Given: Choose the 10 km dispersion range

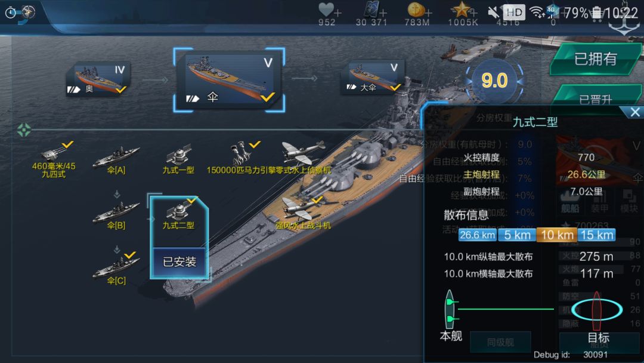Looking at the screenshot, I should (557, 235).
